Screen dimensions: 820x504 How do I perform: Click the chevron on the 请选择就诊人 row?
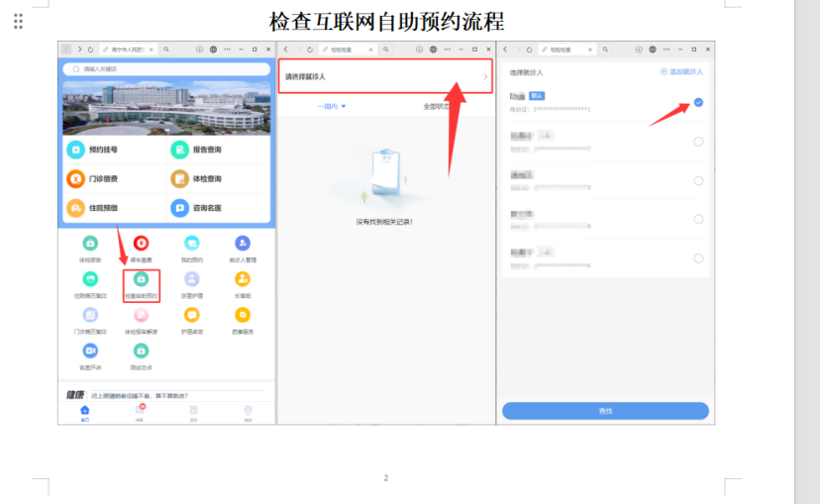click(x=485, y=77)
